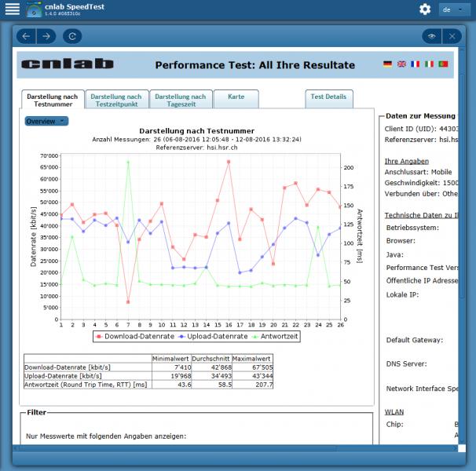Click Upload-Datenrate legend entry

213,336
